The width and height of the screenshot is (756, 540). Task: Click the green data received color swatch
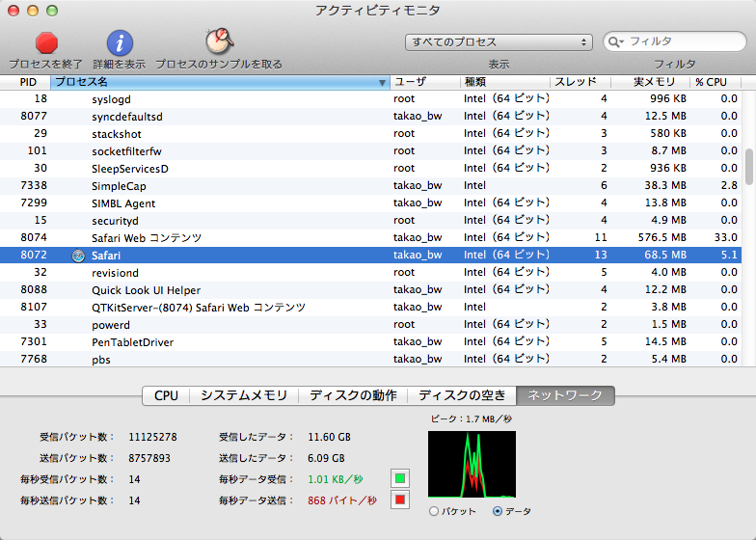399,478
